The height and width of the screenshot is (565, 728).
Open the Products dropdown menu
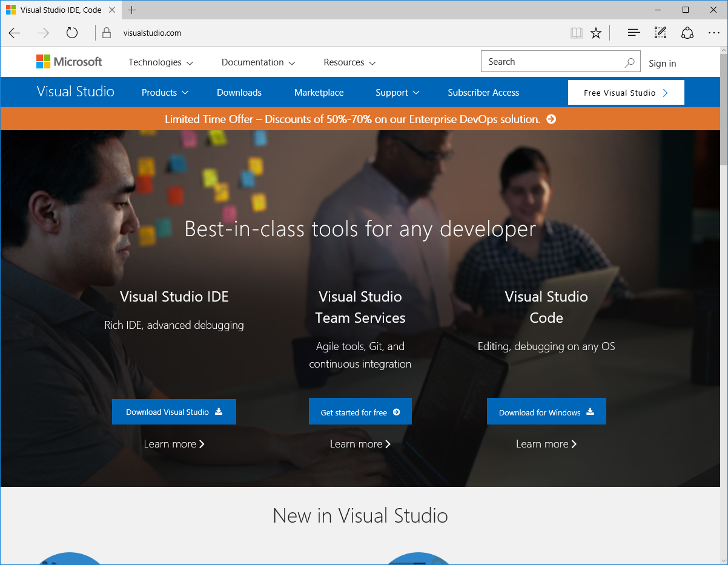[165, 93]
